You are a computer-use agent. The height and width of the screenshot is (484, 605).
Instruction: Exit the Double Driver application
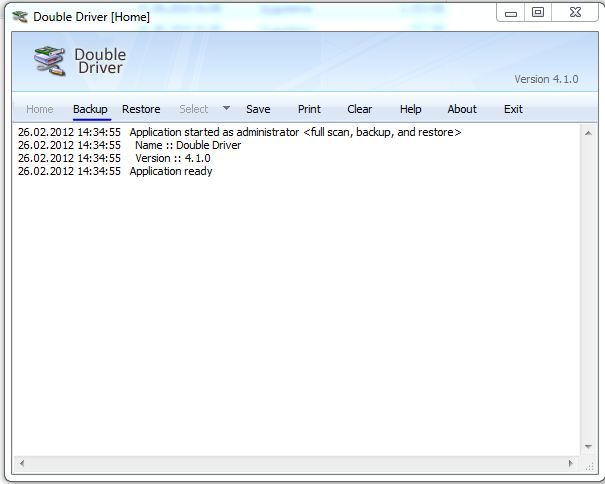tap(514, 109)
